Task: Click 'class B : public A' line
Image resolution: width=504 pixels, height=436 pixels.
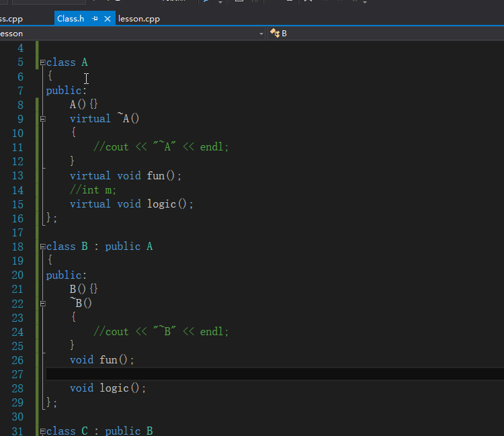Action: pyautogui.click(x=99, y=247)
